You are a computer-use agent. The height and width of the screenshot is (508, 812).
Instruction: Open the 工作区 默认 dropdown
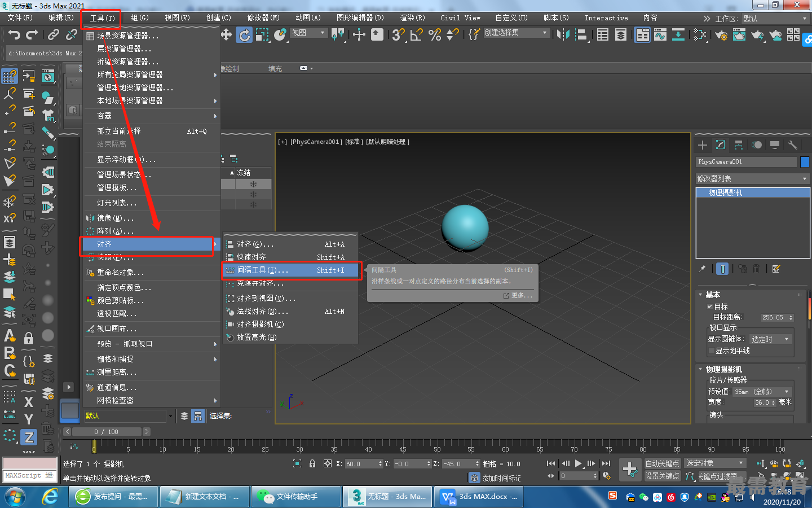click(775, 19)
